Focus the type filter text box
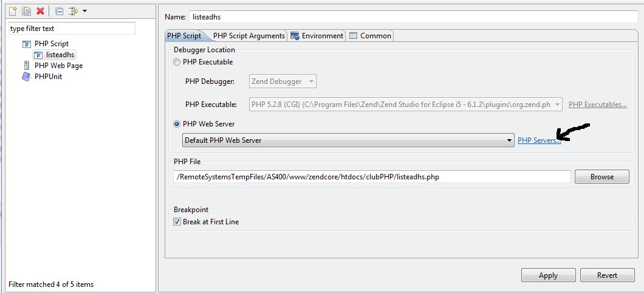644x293 pixels. pyautogui.click(x=72, y=29)
